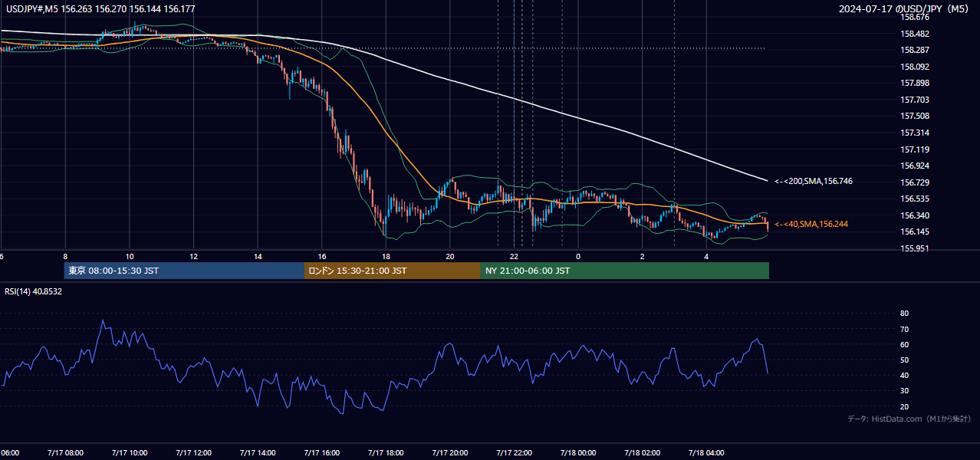
Task: Click the 158.092 price axis value
Action: 915,67
